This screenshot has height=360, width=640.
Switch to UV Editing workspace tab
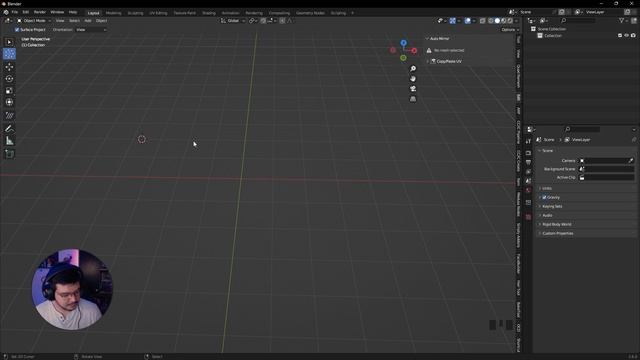[x=158, y=13]
